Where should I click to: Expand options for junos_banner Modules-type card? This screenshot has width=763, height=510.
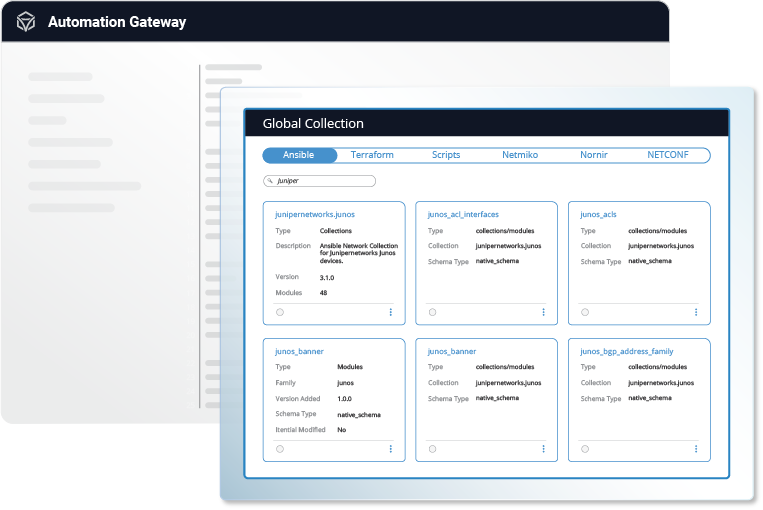click(390, 449)
